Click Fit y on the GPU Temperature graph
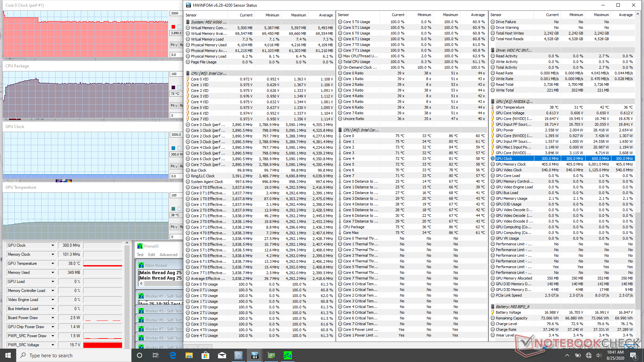Viewport: 644px width, 362px height. pyautogui.click(x=174, y=227)
